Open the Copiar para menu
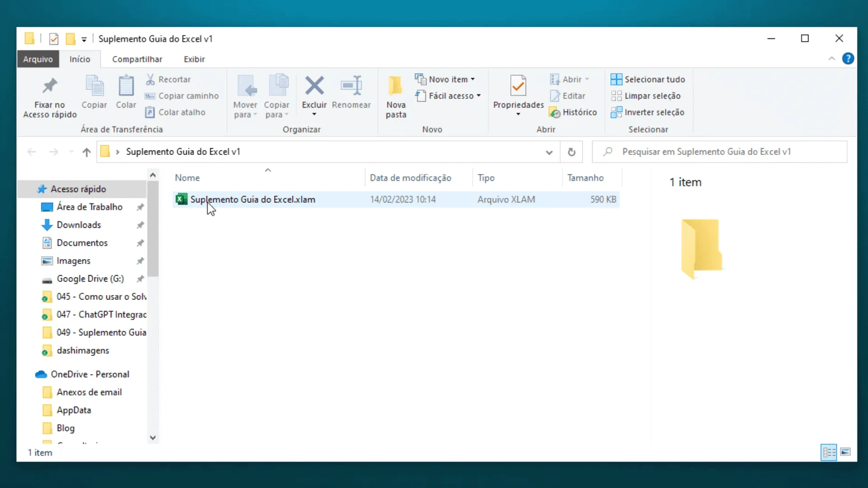 [x=276, y=98]
